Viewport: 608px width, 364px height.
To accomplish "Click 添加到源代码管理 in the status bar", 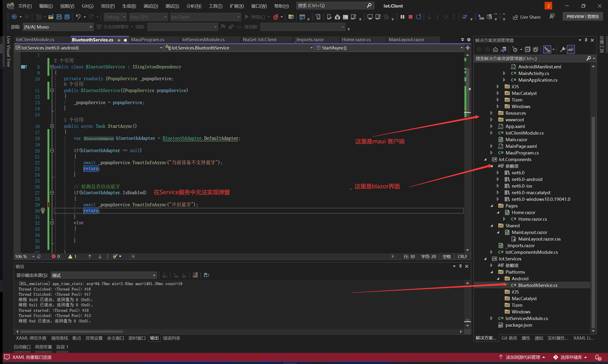I will (523, 357).
